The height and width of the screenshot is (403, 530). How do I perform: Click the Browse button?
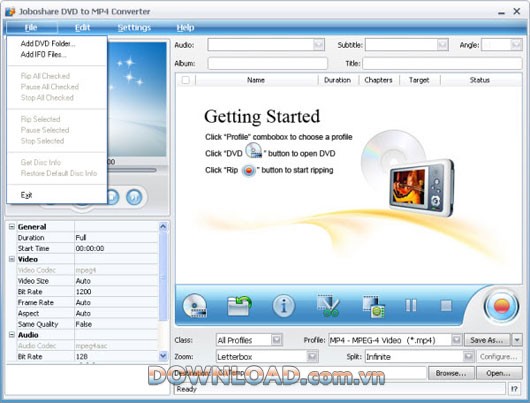451,373
